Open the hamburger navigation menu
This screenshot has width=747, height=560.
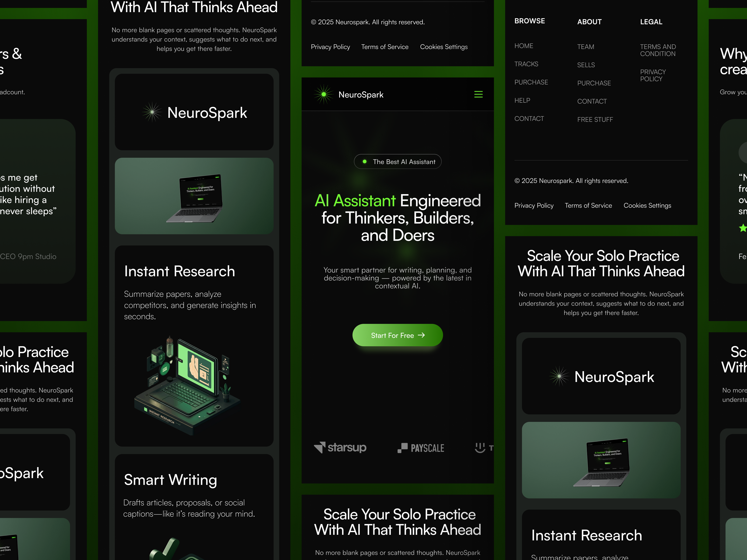pos(479,94)
